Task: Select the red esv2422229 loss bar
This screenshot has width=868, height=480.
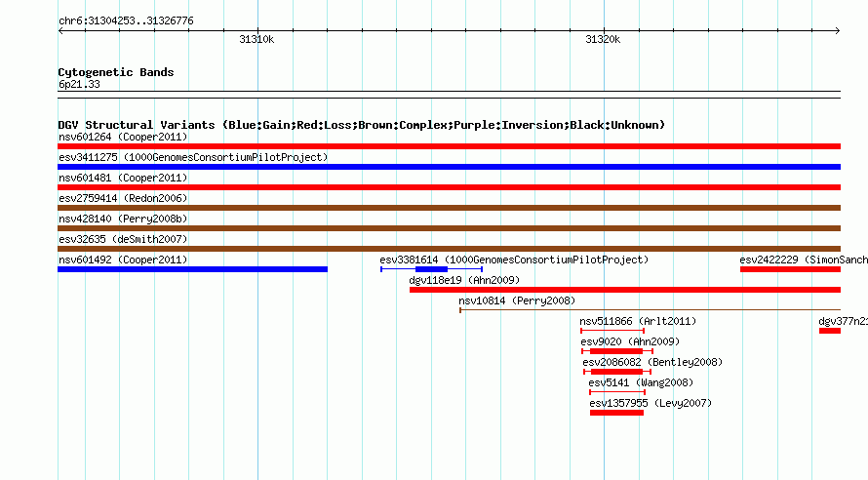Action: [x=791, y=269]
